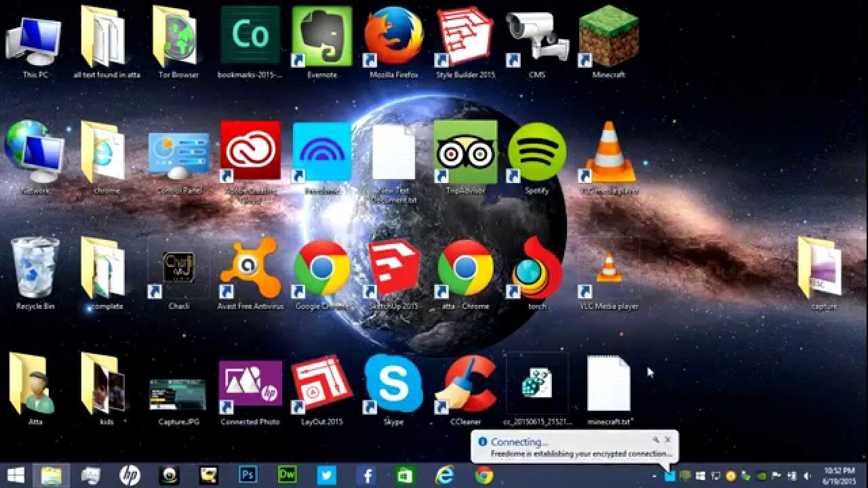
Task: Launch Internet Explorer from the taskbar
Action: [445, 476]
